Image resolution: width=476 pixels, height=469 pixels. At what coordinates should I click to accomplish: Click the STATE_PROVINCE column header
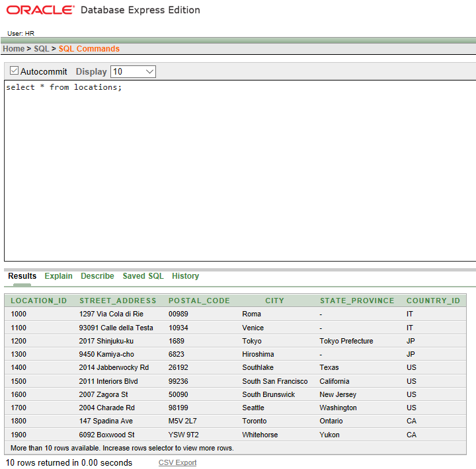[x=357, y=301]
